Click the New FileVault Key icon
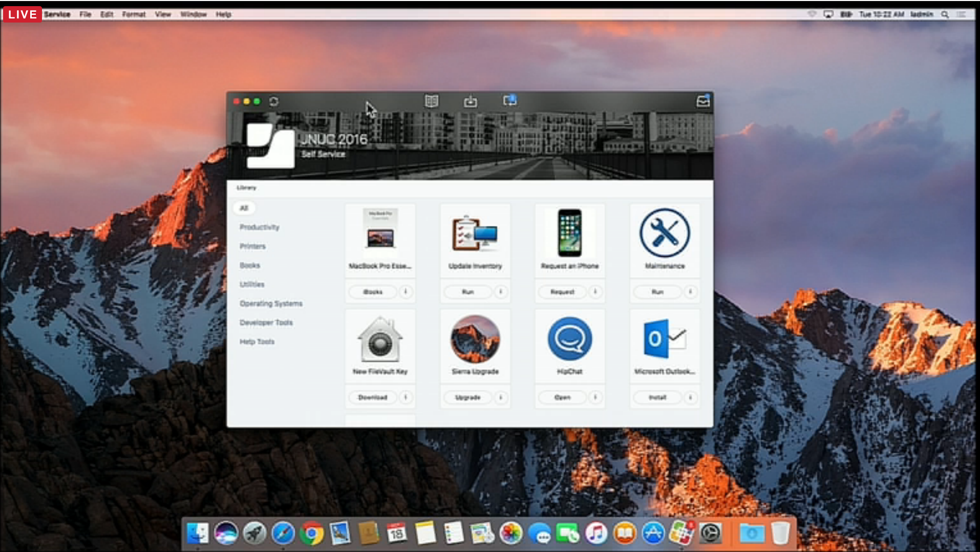Screen dimensions: 980x552 coord(380,339)
